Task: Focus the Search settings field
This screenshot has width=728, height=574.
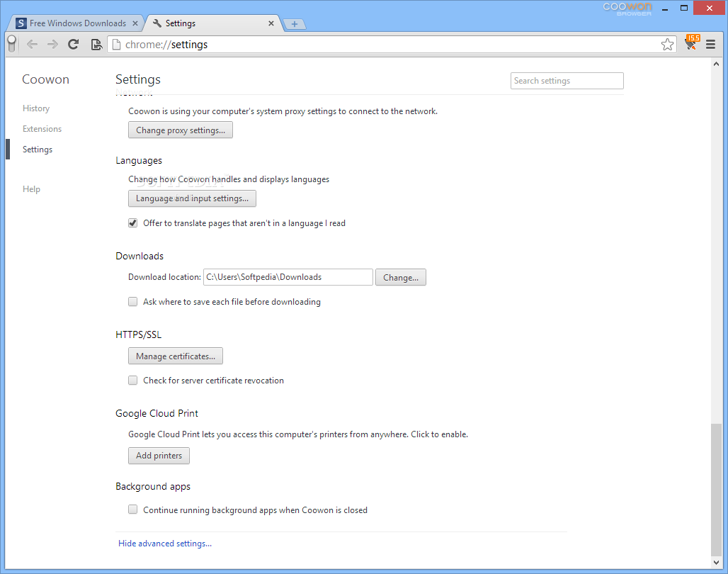Action: [567, 81]
